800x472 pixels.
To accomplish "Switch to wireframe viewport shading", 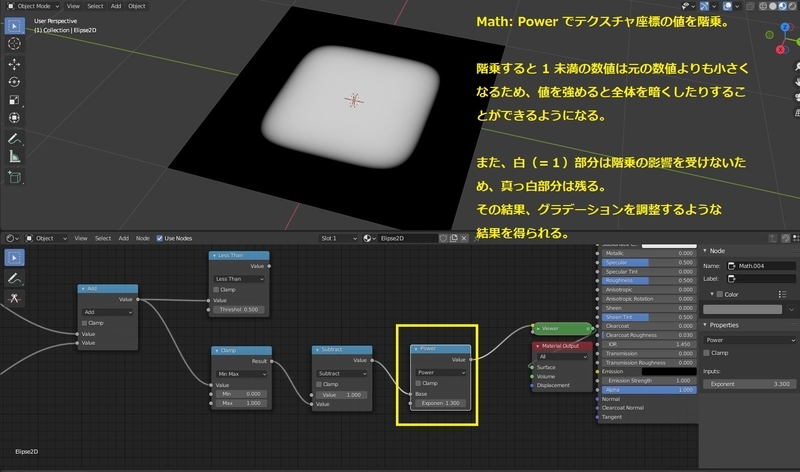I will pos(763,6).
